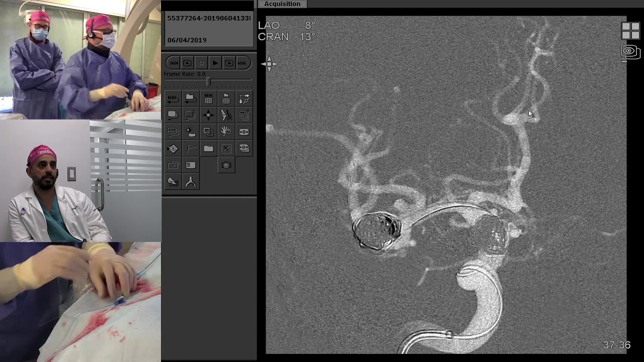Viewport: 644px width, 362px height.
Task: Step forward one frame
Action: coord(228,63)
